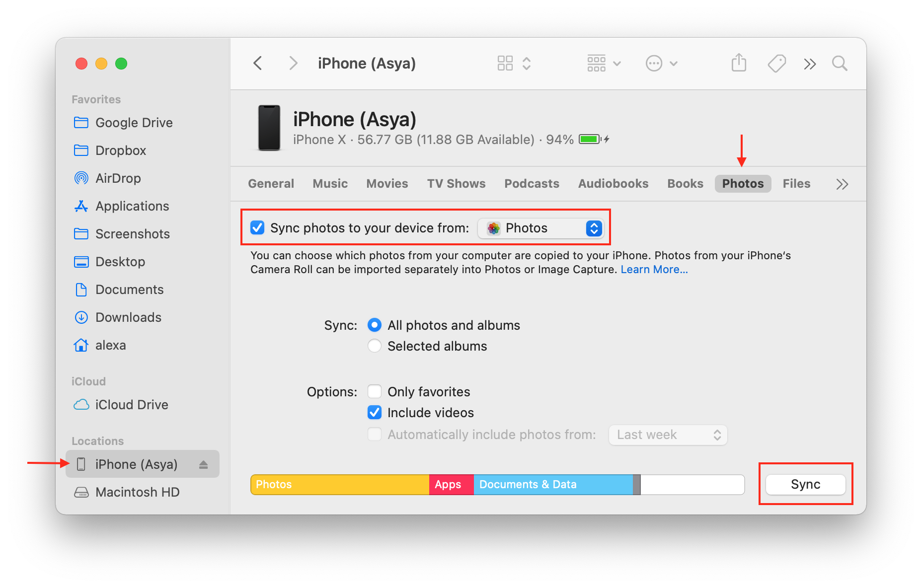Image resolution: width=922 pixels, height=588 pixels.
Task: Select All photos and albums radio
Action: click(x=375, y=325)
